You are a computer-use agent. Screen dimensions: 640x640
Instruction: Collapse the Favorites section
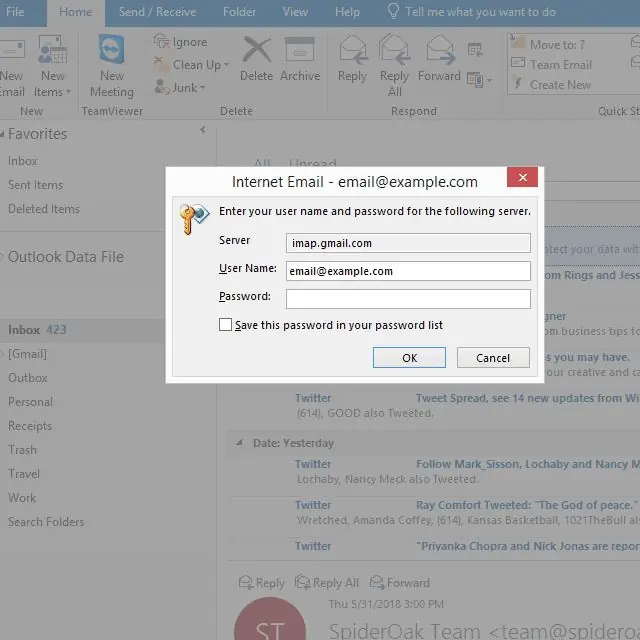(2, 134)
